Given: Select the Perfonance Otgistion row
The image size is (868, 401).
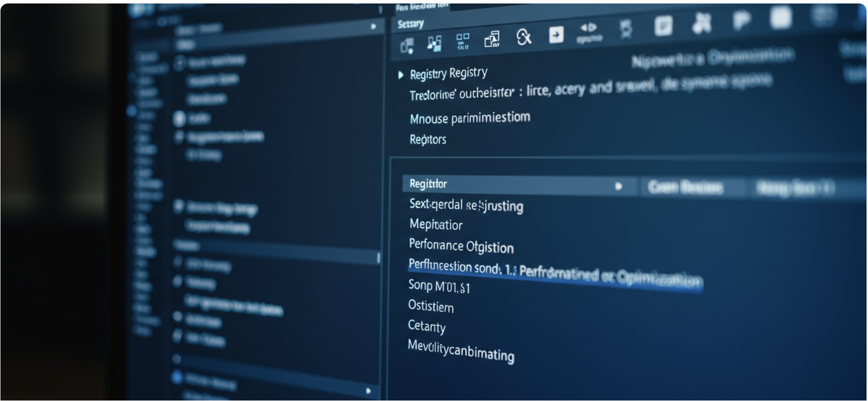Looking at the screenshot, I should point(461,246).
